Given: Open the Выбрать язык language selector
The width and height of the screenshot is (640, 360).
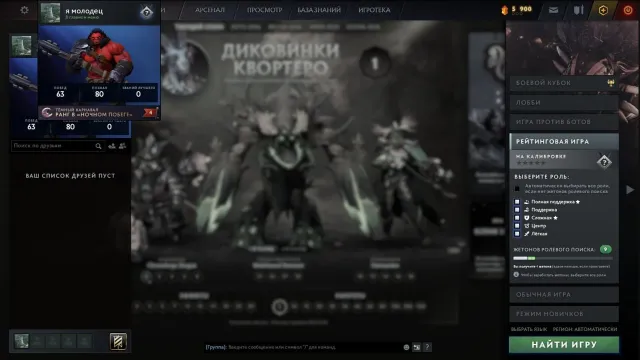Looking at the screenshot, I should (x=529, y=329).
